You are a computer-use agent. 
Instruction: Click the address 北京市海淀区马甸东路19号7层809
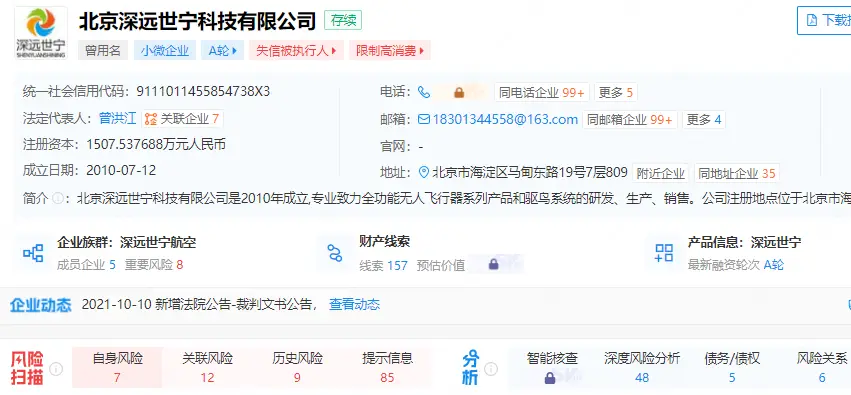[530, 173]
